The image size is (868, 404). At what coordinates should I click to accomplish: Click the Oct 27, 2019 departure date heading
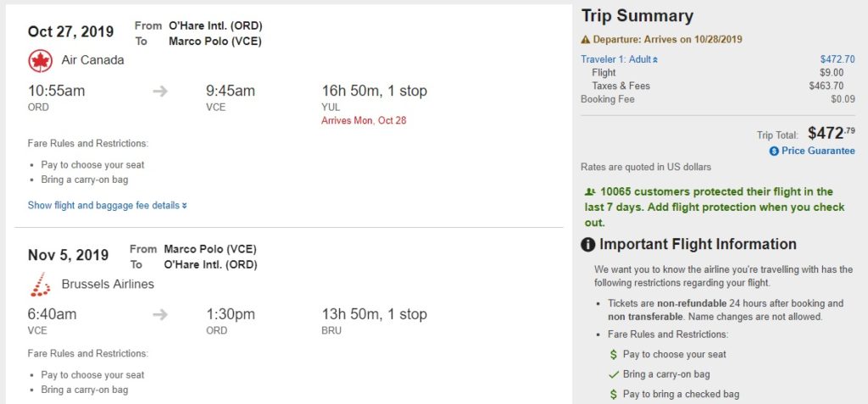click(x=70, y=32)
